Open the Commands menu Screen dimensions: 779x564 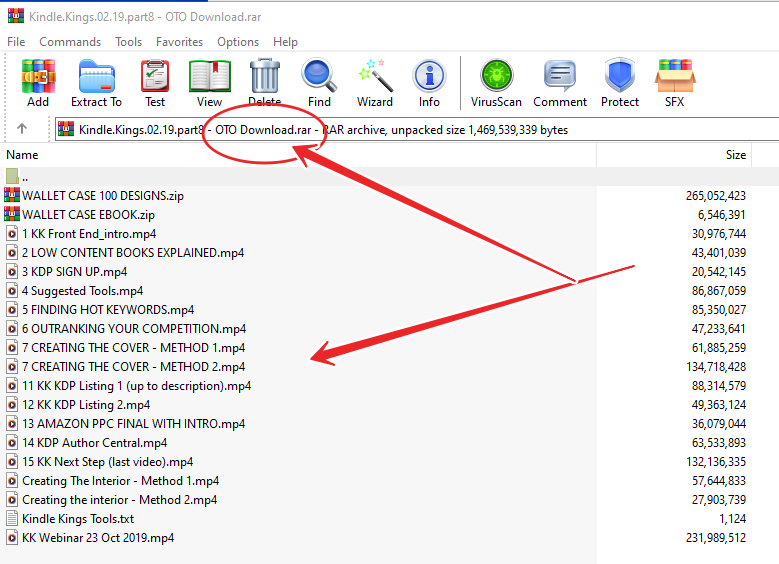(x=70, y=42)
